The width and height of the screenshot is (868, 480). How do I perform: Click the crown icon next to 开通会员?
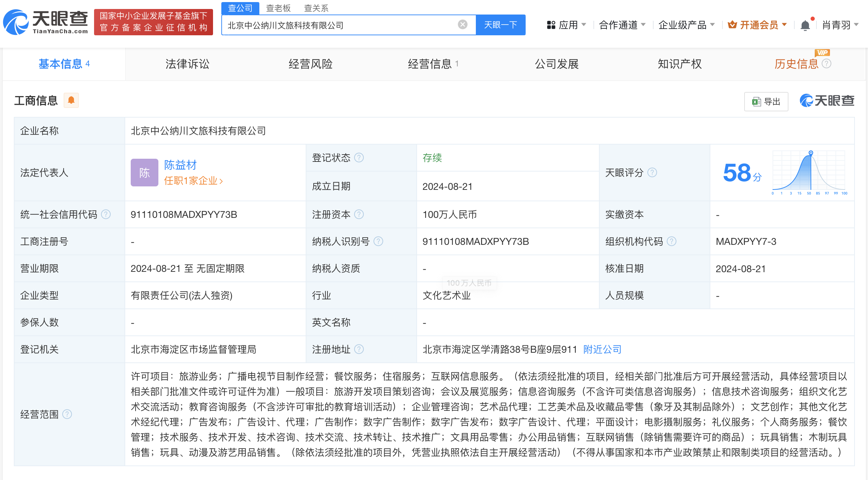732,25
